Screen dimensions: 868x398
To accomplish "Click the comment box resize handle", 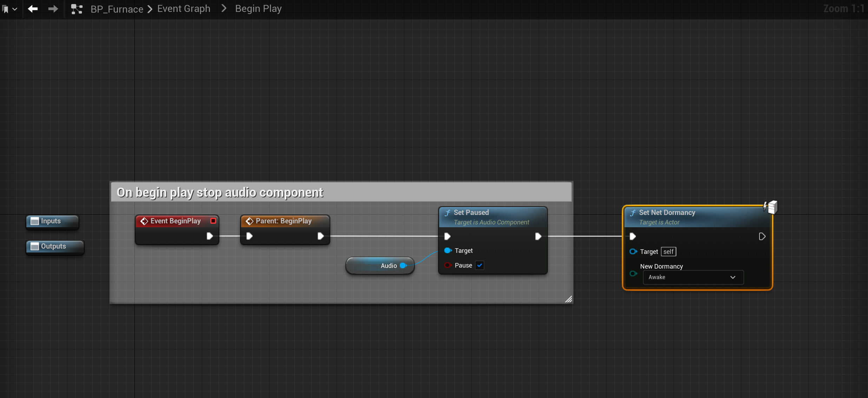I will tap(568, 299).
